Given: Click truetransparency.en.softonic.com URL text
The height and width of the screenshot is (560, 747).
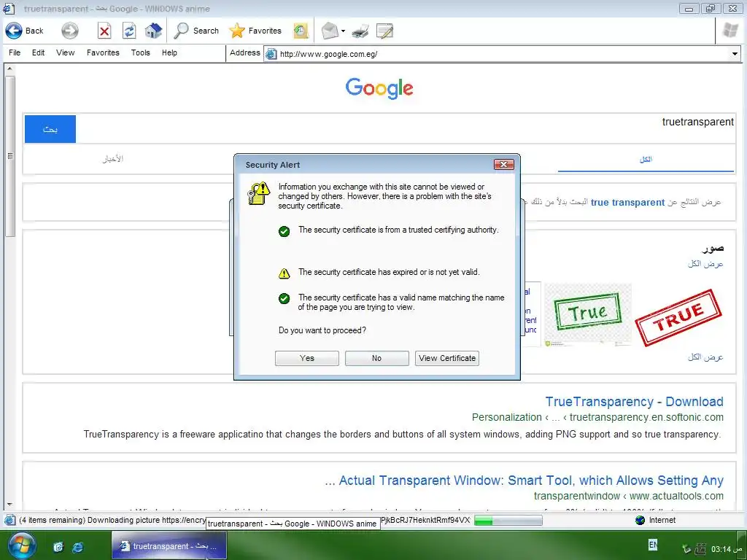Looking at the screenshot, I should click(x=646, y=417).
